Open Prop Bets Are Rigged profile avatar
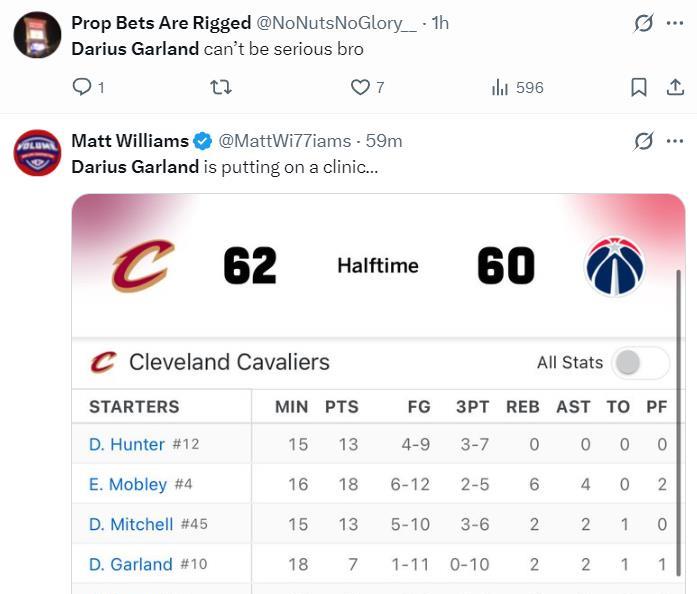The height and width of the screenshot is (594, 697). pyautogui.click(x=37, y=36)
